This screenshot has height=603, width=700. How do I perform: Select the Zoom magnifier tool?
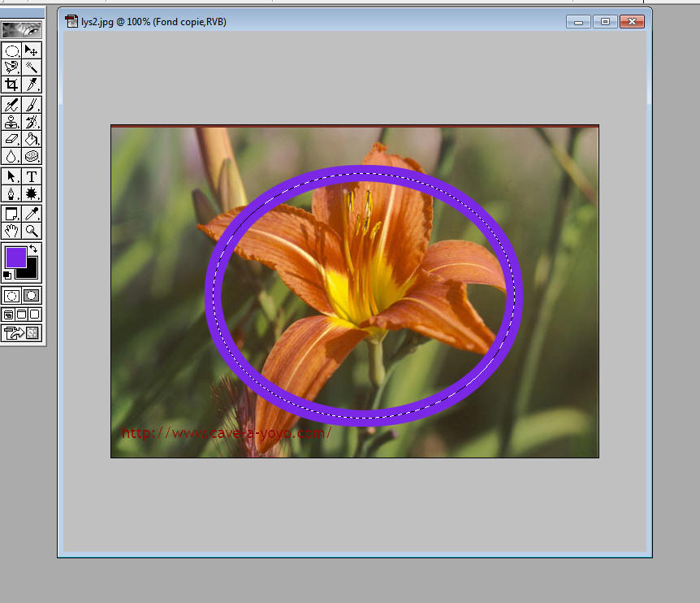coord(31,231)
